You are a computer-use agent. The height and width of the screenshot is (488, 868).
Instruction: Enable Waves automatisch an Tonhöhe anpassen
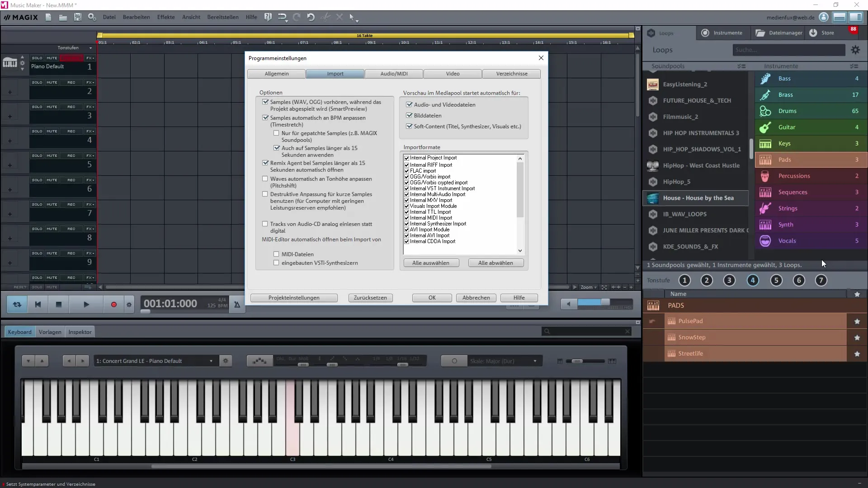tap(265, 179)
